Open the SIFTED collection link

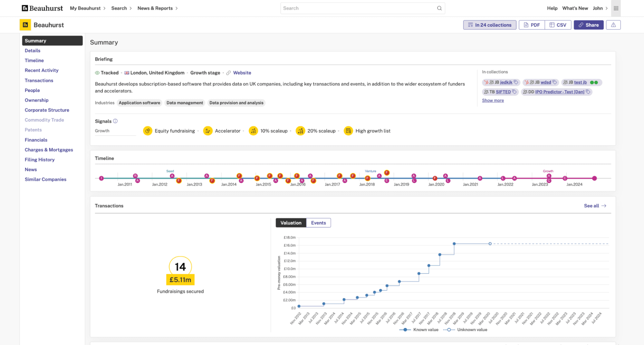tap(503, 92)
